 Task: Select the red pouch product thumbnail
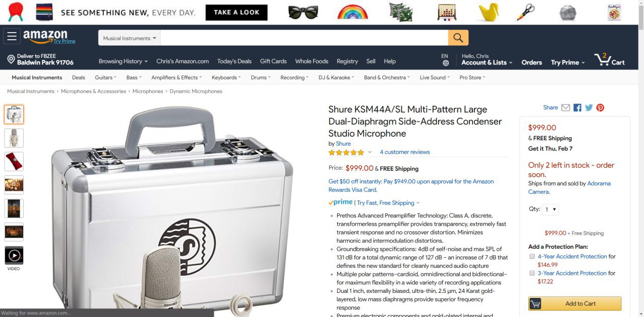click(x=14, y=162)
